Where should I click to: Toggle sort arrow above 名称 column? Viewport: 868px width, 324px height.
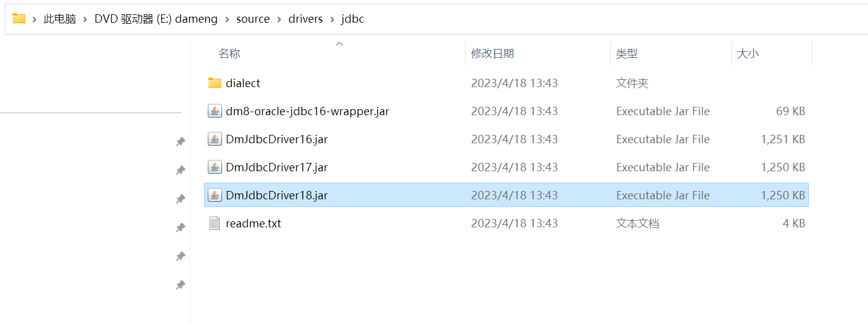(339, 44)
